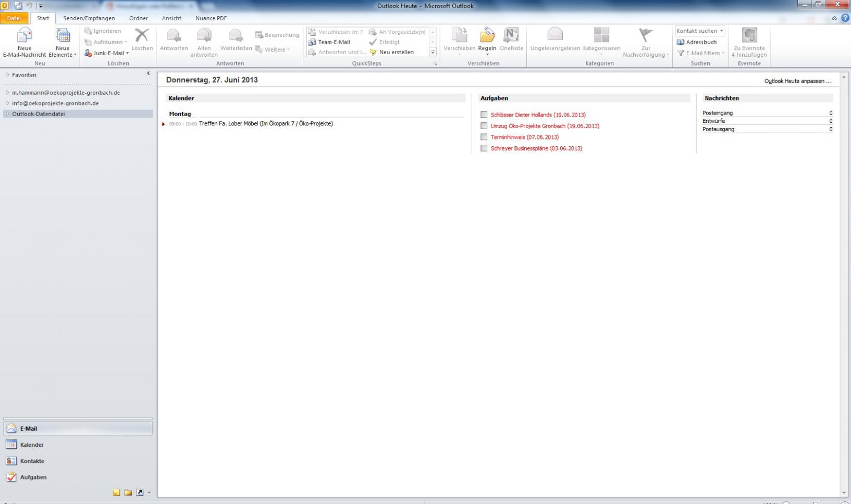
Task: Click the undo icon in quick access toolbar
Action: pos(30,6)
